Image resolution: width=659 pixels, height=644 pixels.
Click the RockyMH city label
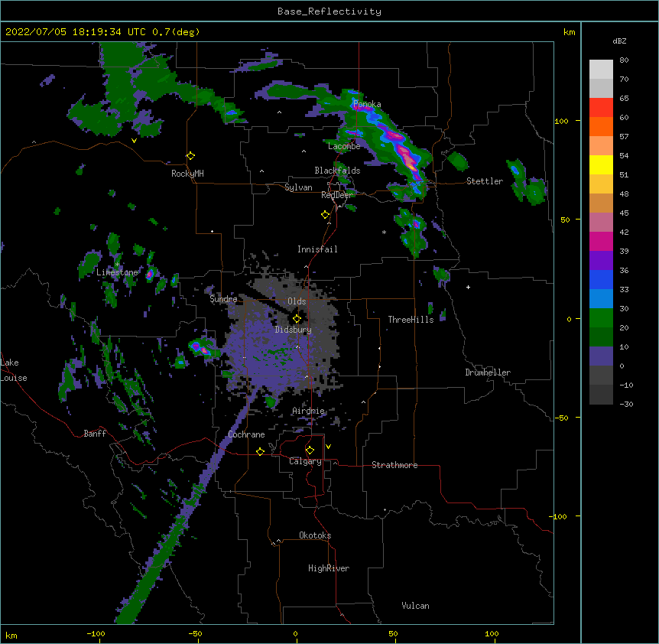click(x=187, y=174)
